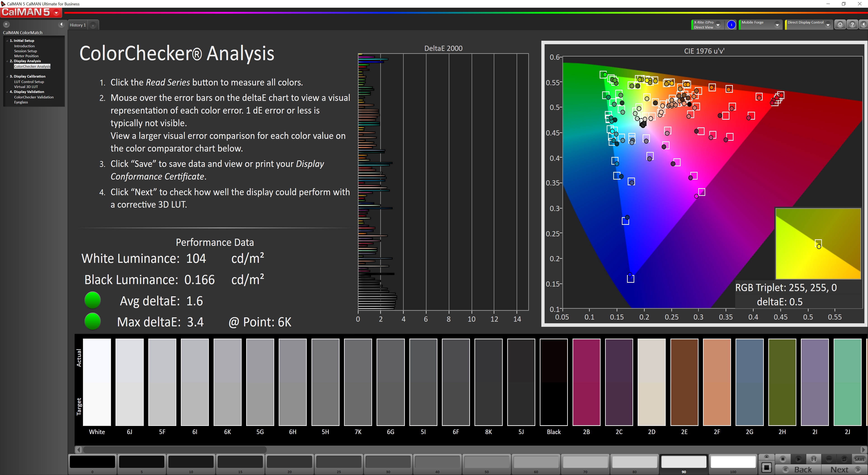868x475 pixels.
Task: Click the stop measurement button
Action: click(x=783, y=459)
